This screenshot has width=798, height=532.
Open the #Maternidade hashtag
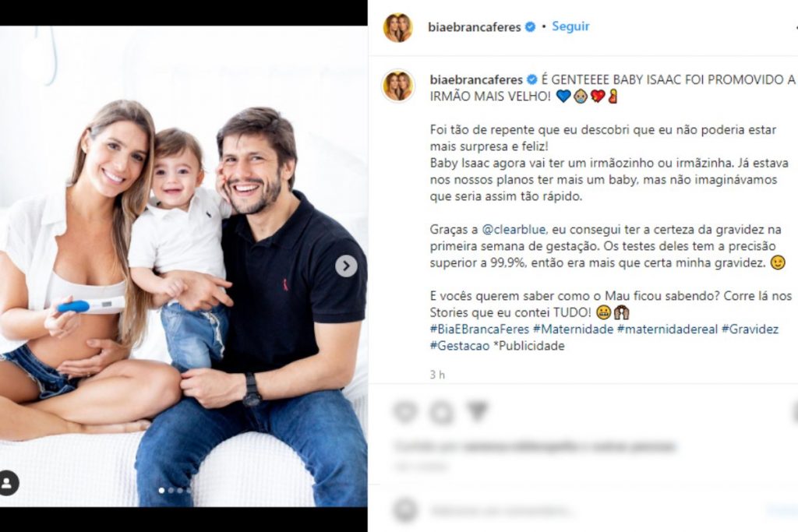click(573, 329)
